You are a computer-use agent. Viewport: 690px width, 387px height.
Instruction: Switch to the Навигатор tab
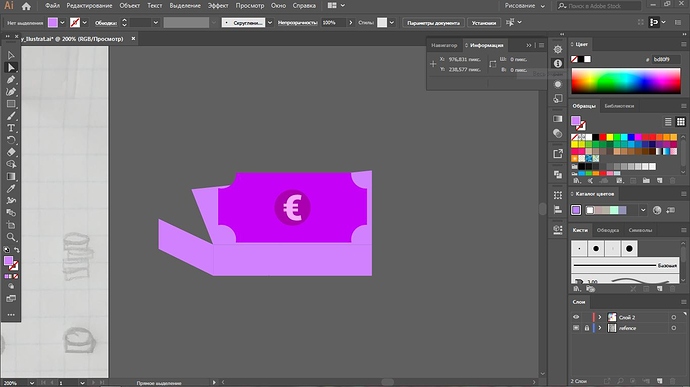pos(444,45)
